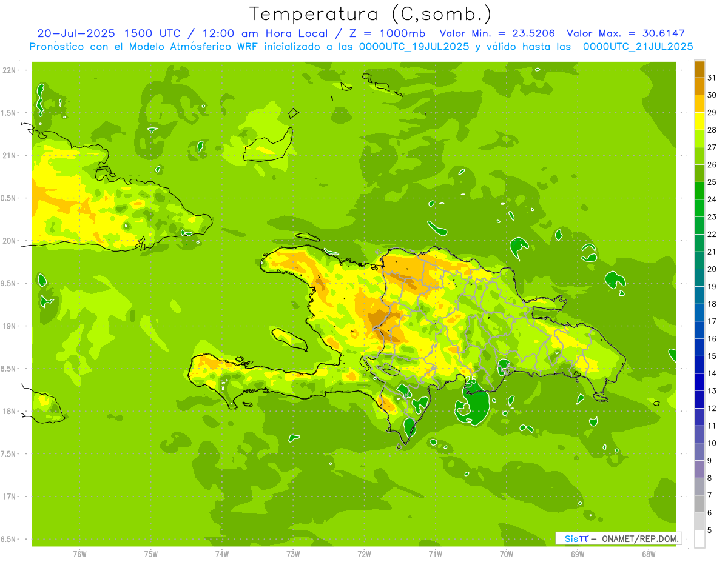Screen dimensions: 728x562
Task: Click the legend value 29
Action: point(712,113)
